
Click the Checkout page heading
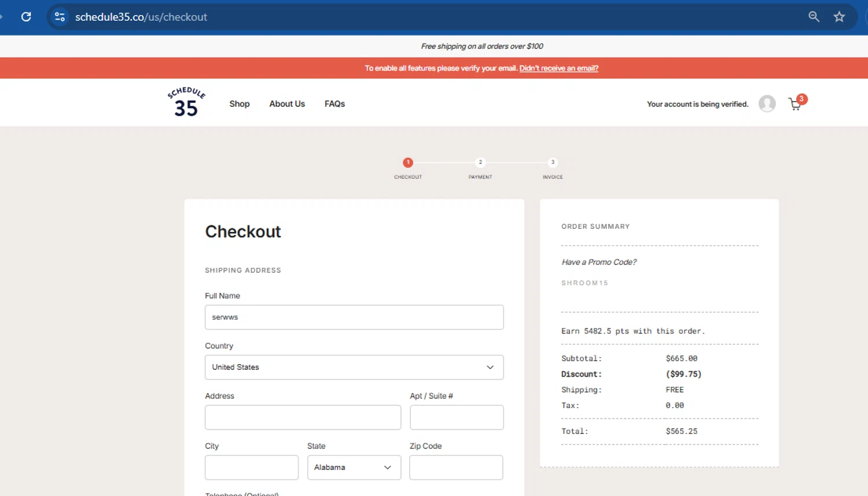coord(243,232)
